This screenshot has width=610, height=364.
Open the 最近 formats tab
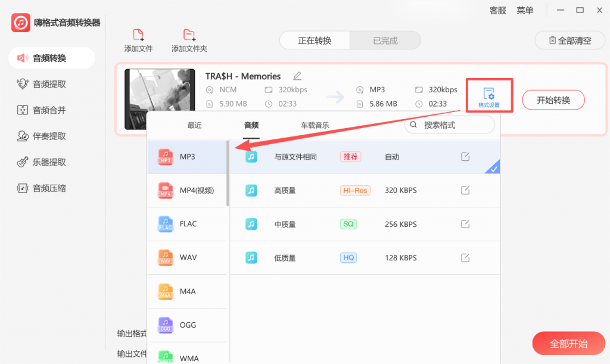tap(195, 125)
